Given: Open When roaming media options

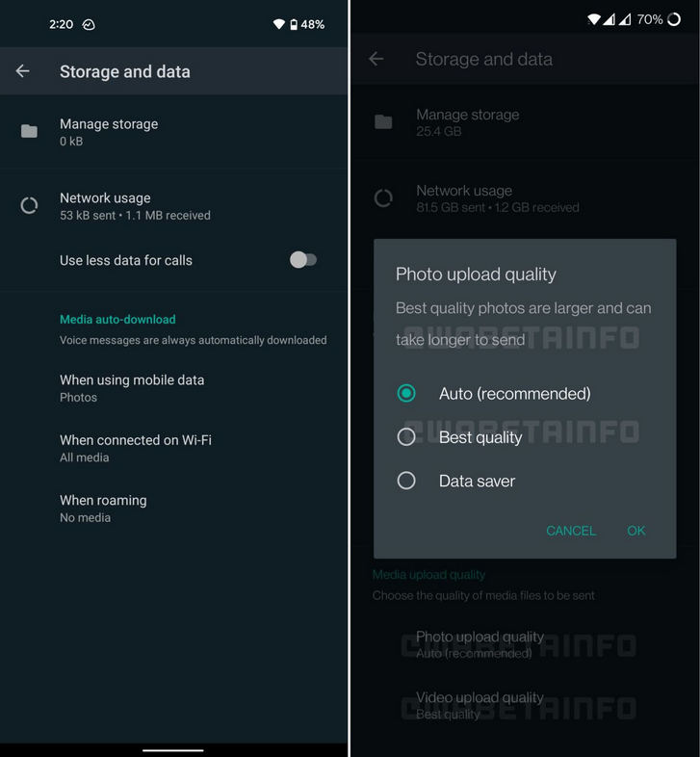Looking at the screenshot, I should pos(173,509).
